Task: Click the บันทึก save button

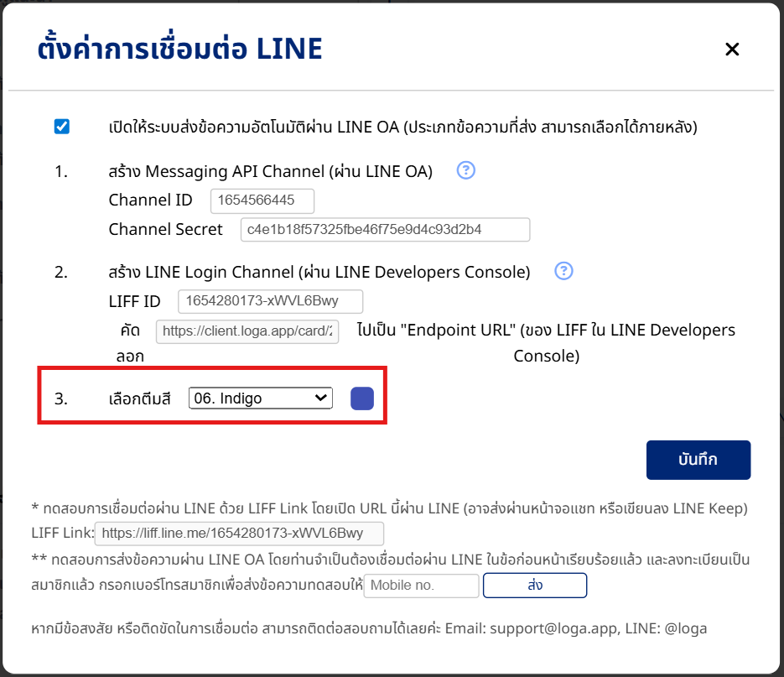Action: tap(698, 460)
